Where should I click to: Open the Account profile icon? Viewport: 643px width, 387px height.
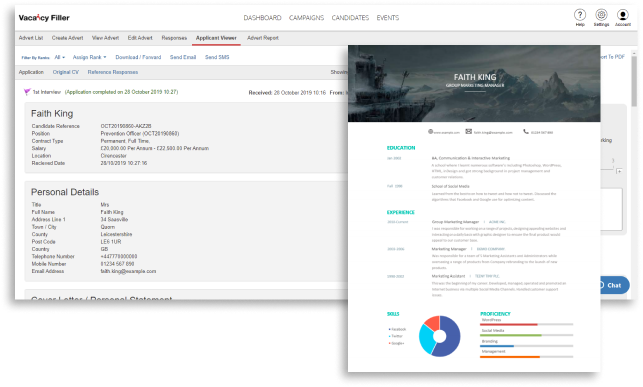(622, 15)
